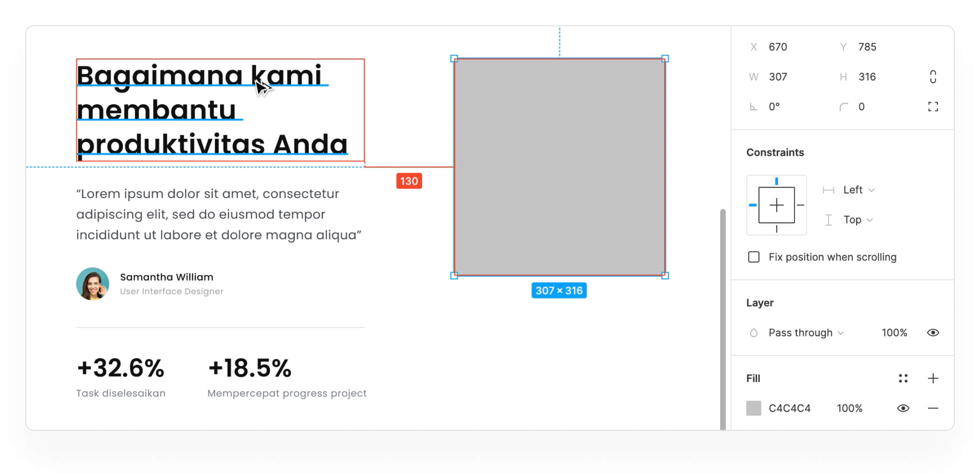Click the independent corners icon
The height and width of the screenshot is (473, 980).
[x=933, y=107]
